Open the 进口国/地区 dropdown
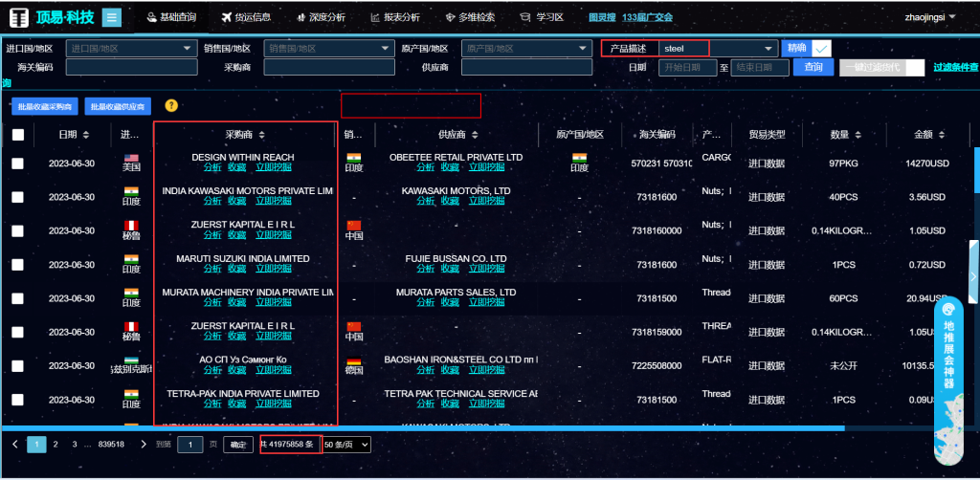980x480 pixels. coord(130,48)
